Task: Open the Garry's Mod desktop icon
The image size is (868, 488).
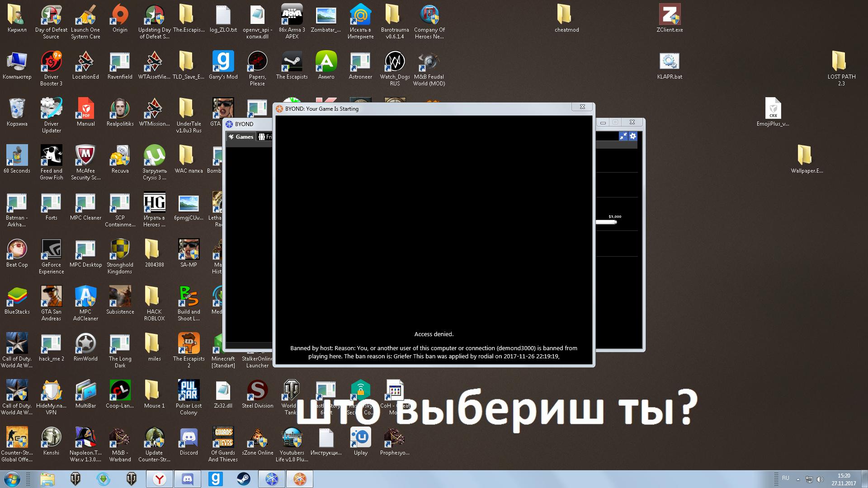Action: point(223,66)
